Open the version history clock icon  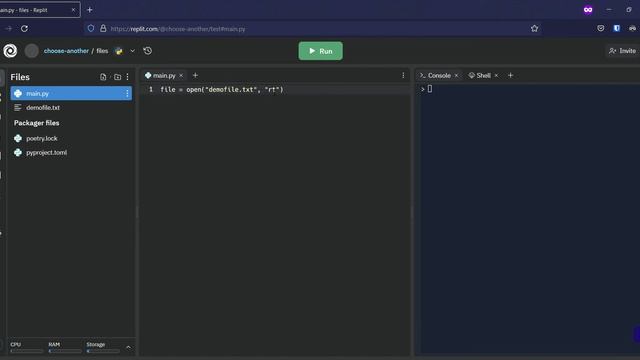coord(148,51)
